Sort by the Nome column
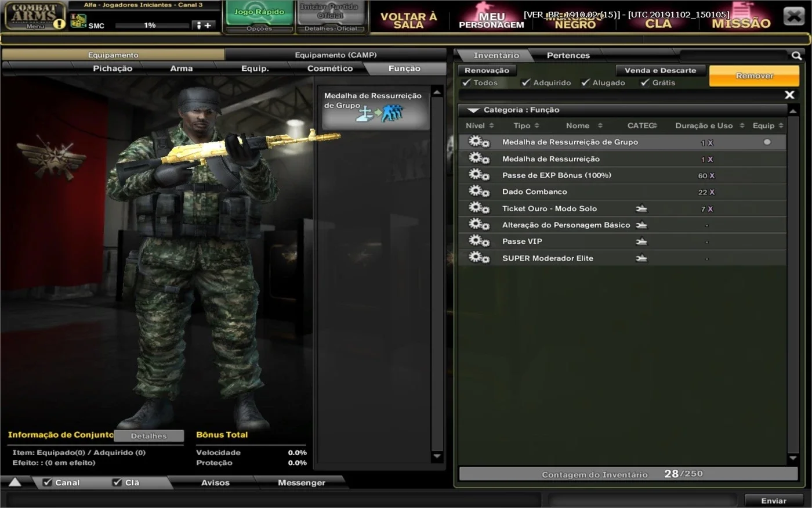Image resolution: width=812 pixels, height=508 pixels. click(x=584, y=125)
